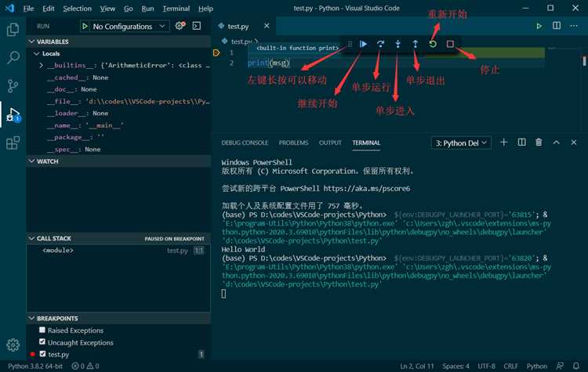Grab the debug toolbar drag handle

click(x=350, y=44)
